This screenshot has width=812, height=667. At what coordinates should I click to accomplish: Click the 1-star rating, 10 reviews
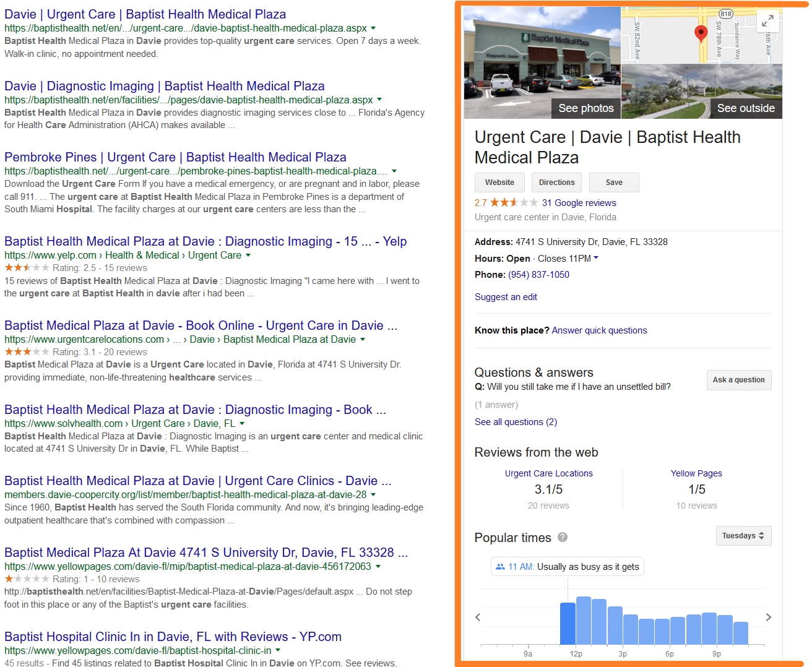(27, 579)
